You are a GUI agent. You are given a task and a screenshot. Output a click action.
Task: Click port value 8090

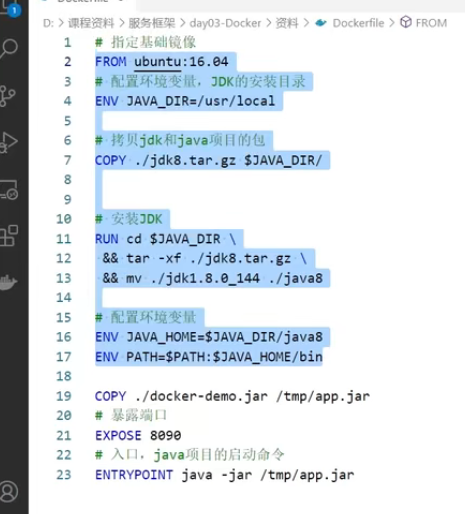tap(166, 435)
